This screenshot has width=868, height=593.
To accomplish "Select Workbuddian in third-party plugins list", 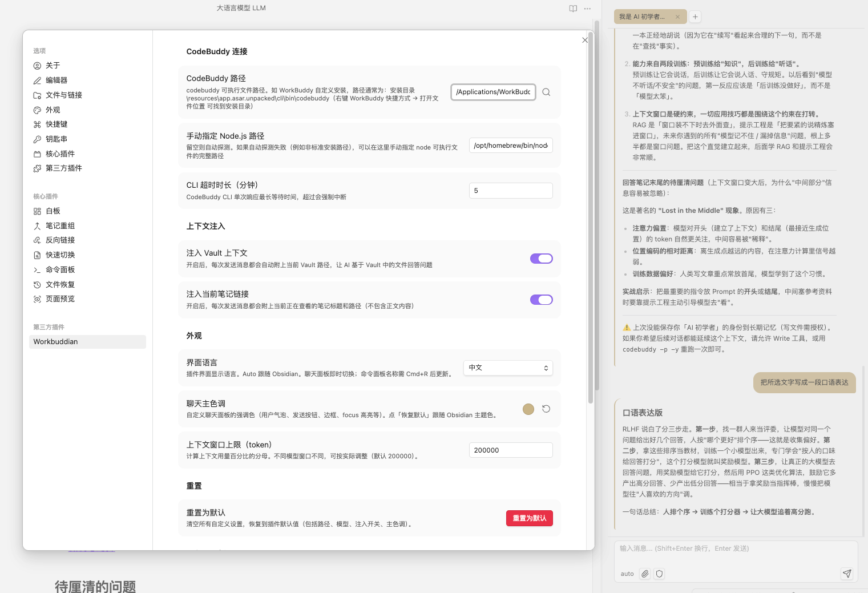I will tap(87, 342).
